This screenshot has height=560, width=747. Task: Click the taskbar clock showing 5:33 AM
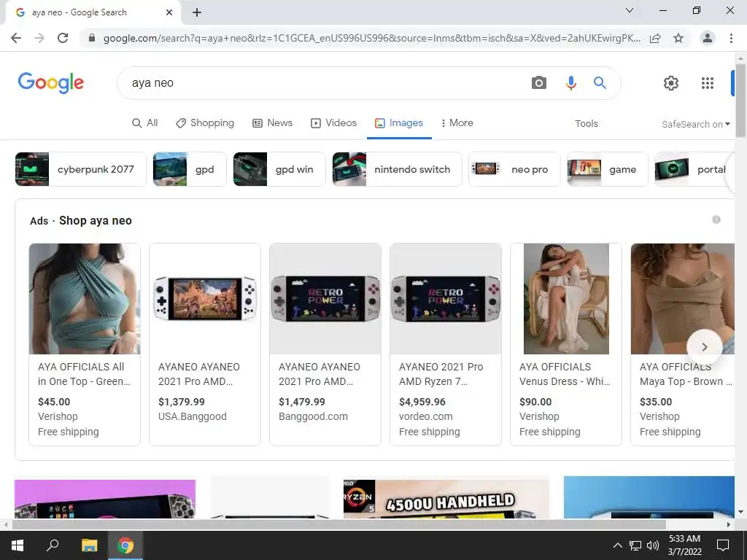684,545
